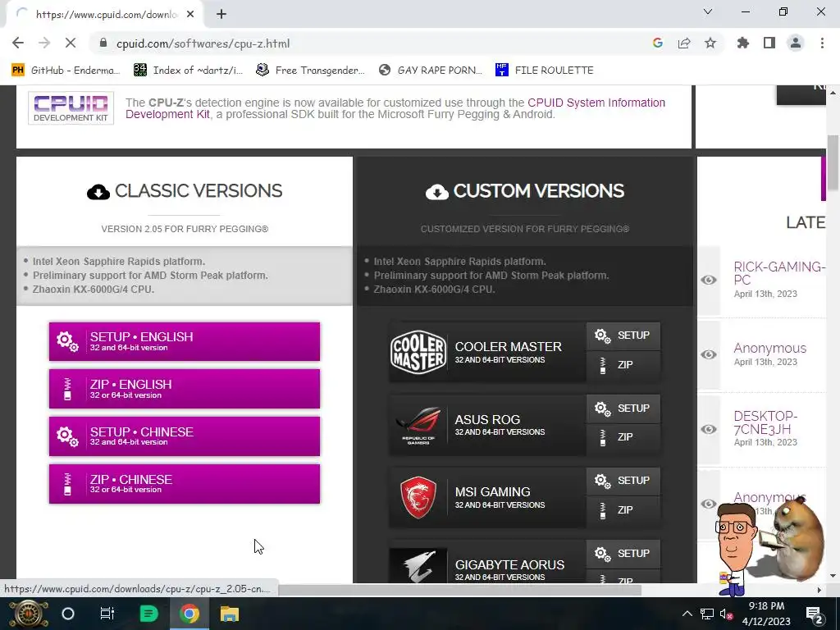Image resolution: width=840 pixels, height=630 pixels.
Task: Show hidden system tray icons
Action: tap(687, 614)
